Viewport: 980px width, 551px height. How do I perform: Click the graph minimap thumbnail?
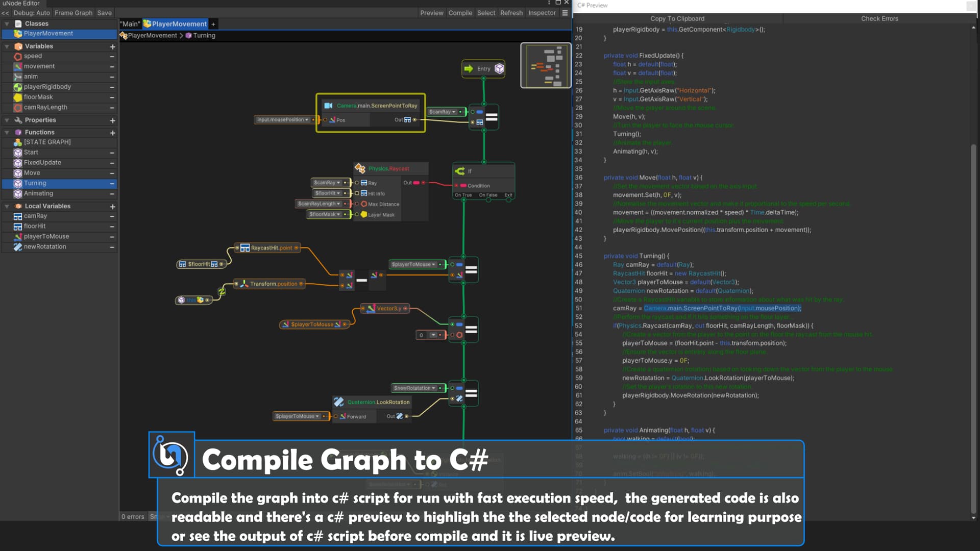pyautogui.click(x=546, y=65)
